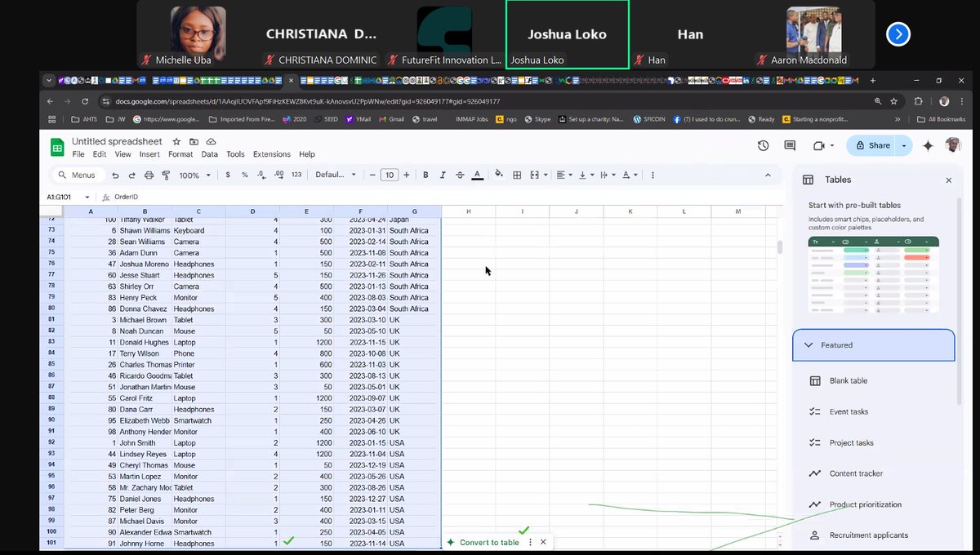The height and width of the screenshot is (555, 980).
Task: Reload the browser page
Action: point(84,101)
